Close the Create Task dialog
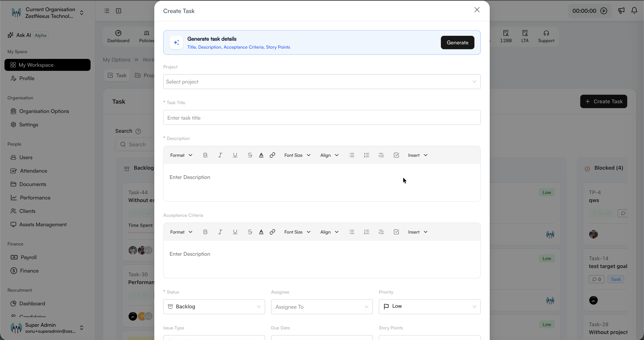The width and height of the screenshot is (644, 340). [x=477, y=10]
